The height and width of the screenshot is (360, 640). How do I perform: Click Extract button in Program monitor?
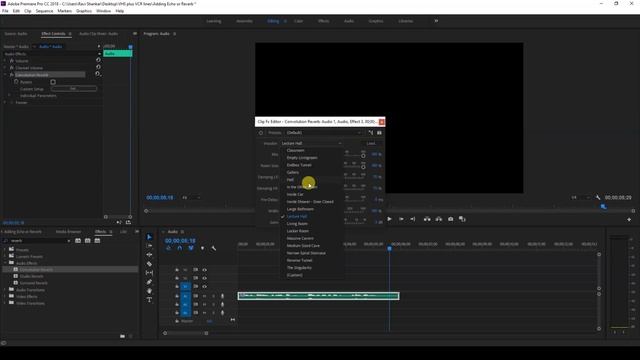point(439,219)
